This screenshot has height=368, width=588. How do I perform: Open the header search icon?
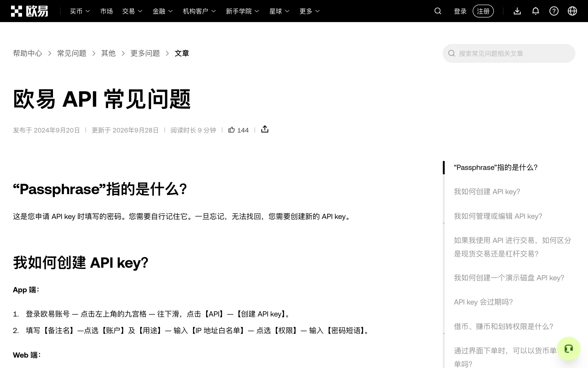[x=438, y=11]
